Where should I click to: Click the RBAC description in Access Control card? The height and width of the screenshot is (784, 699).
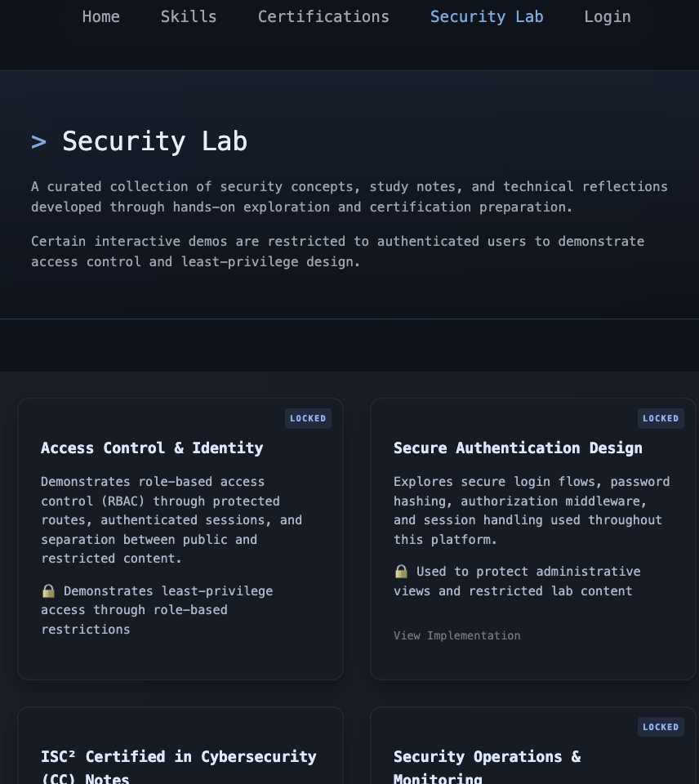[171, 520]
